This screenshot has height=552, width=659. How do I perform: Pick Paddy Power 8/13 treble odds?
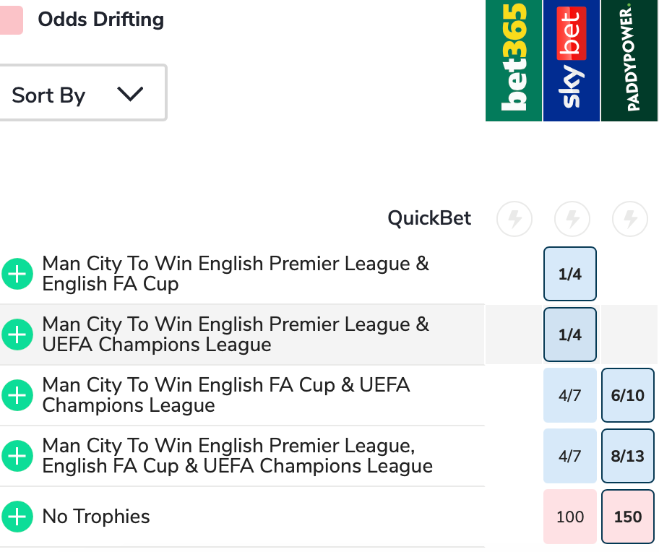point(628,456)
